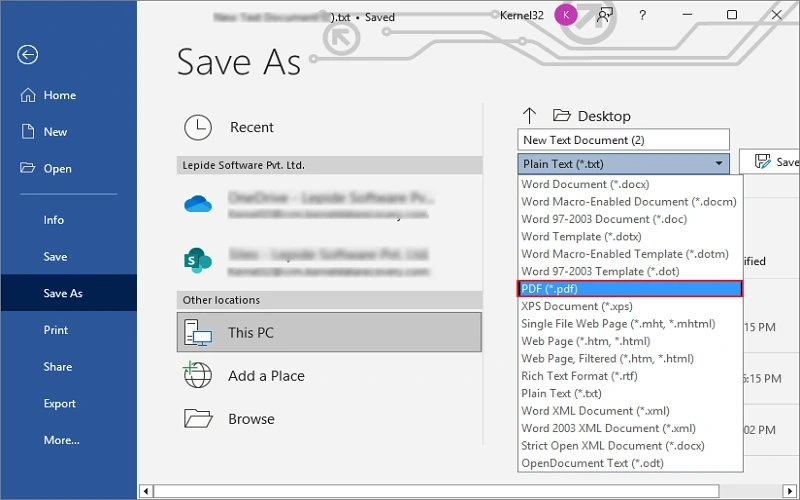Choose Word Macro-Enabled Document (*.docm)
The width and height of the screenshot is (800, 500).
pos(630,202)
